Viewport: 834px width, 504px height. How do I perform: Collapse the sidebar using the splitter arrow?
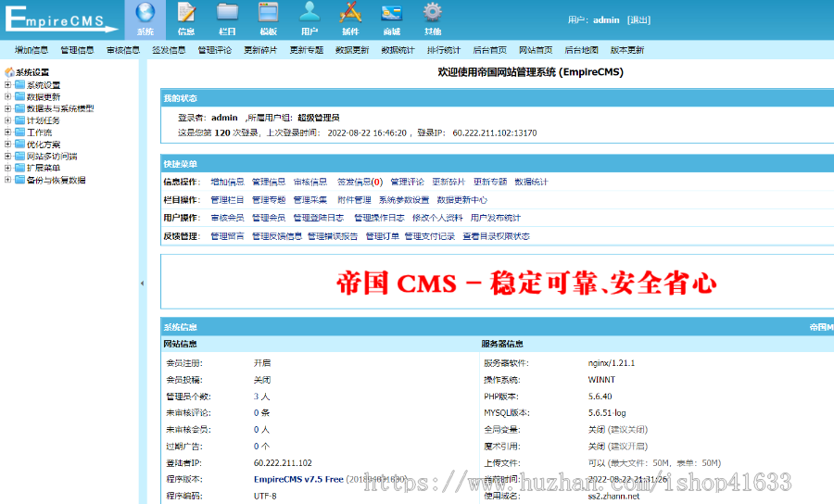coord(142,283)
